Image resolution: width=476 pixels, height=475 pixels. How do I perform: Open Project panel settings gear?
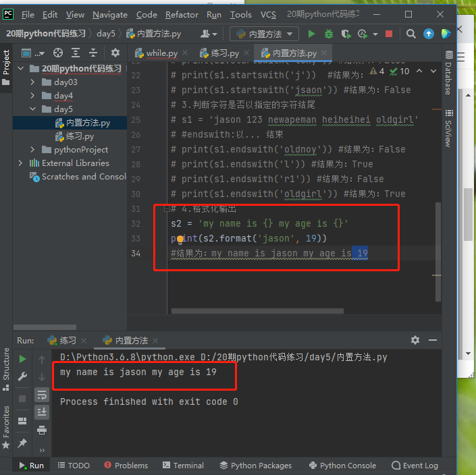click(x=115, y=53)
